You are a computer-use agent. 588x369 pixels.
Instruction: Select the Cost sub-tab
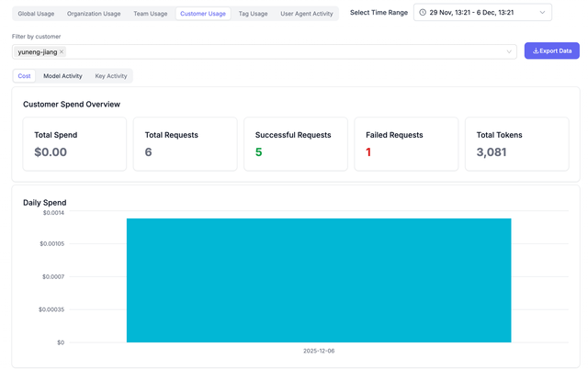point(25,76)
